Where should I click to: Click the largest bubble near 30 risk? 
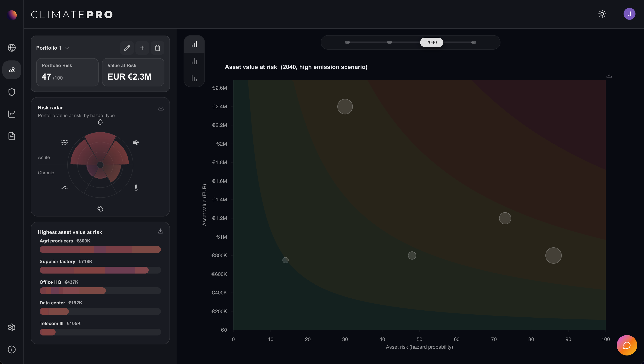345,106
